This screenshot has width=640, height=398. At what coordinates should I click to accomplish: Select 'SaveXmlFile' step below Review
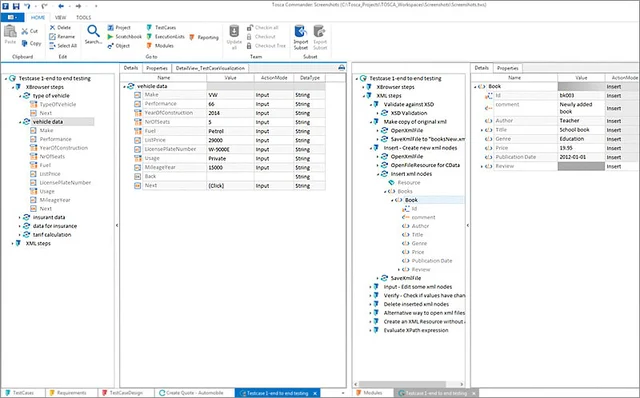pos(405,278)
